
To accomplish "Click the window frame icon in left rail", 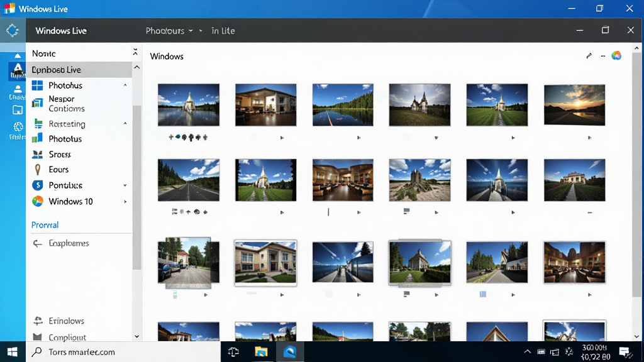I will click(17, 110).
